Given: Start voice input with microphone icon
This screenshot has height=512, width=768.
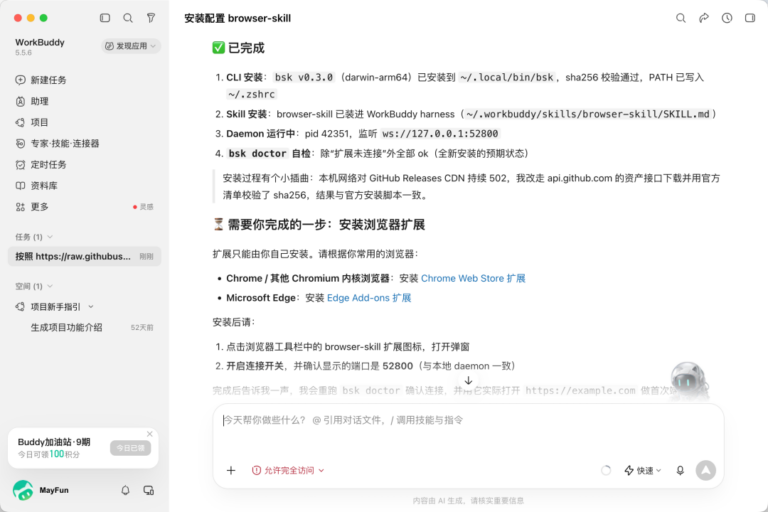Looking at the screenshot, I should (680, 470).
